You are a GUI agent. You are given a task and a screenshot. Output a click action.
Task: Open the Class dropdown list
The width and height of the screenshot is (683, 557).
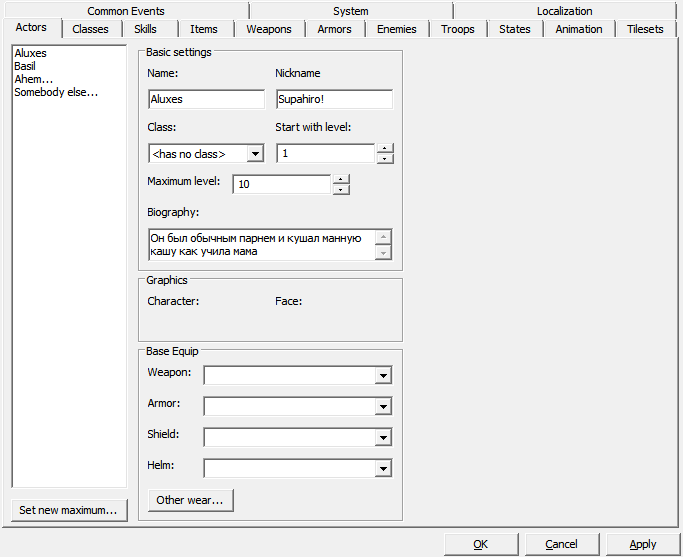click(255, 154)
